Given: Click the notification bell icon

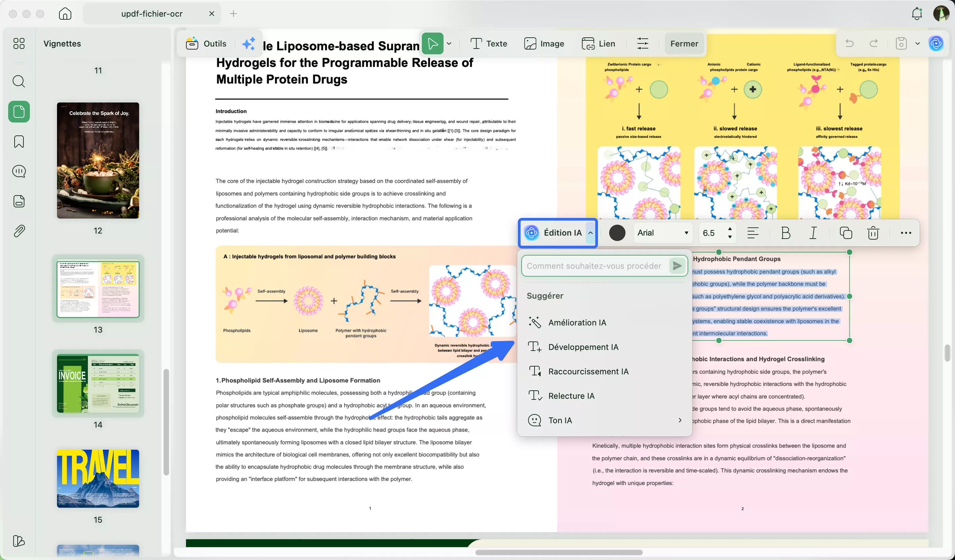Looking at the screenshot, I should click(x=916, y=14).
